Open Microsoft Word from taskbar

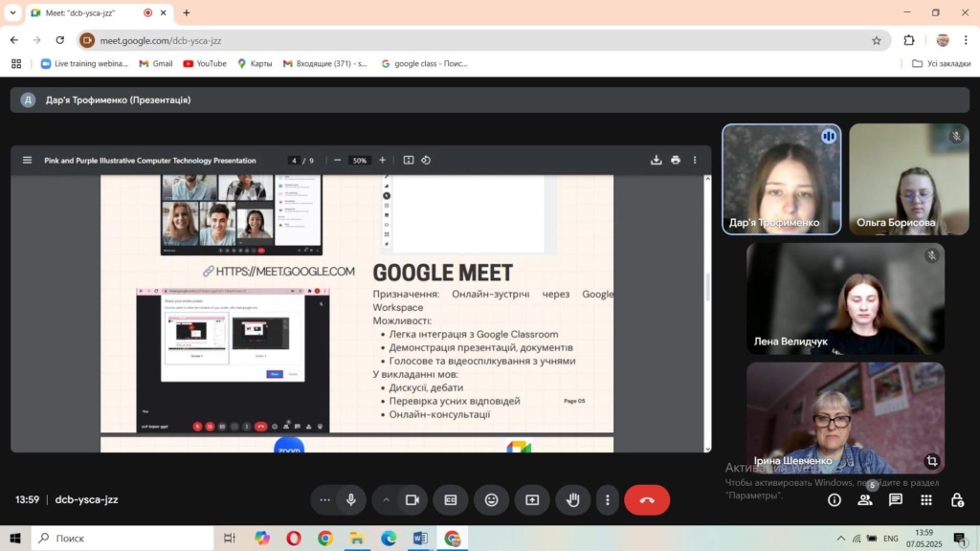(420, 538)
